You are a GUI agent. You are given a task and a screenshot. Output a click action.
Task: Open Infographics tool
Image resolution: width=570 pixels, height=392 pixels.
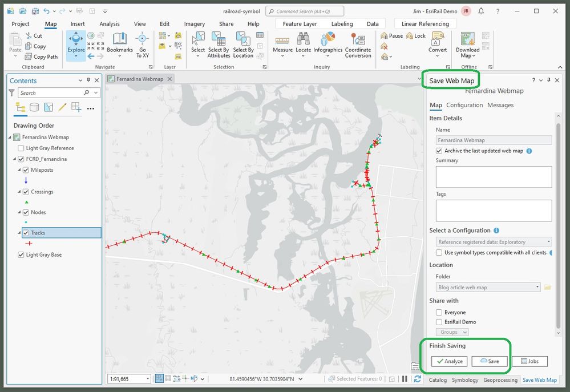[328, 45]
